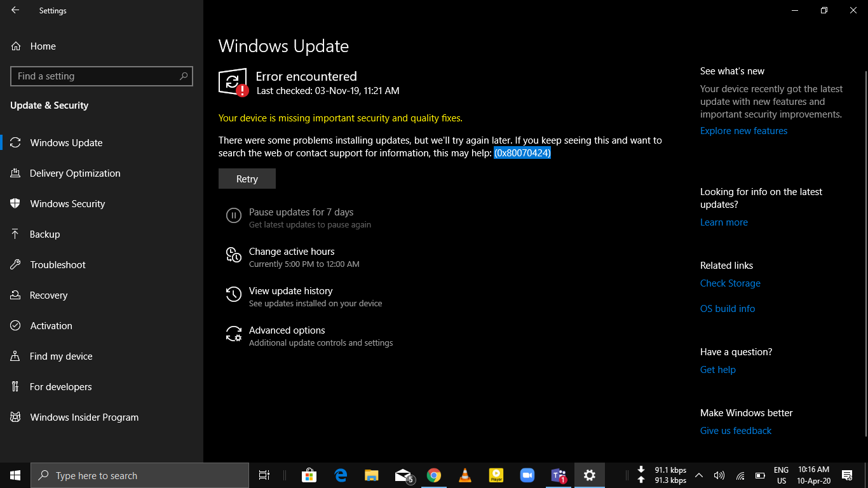Open the Windows Insider Program page
The image size is (868, 488).
point(84,417)
